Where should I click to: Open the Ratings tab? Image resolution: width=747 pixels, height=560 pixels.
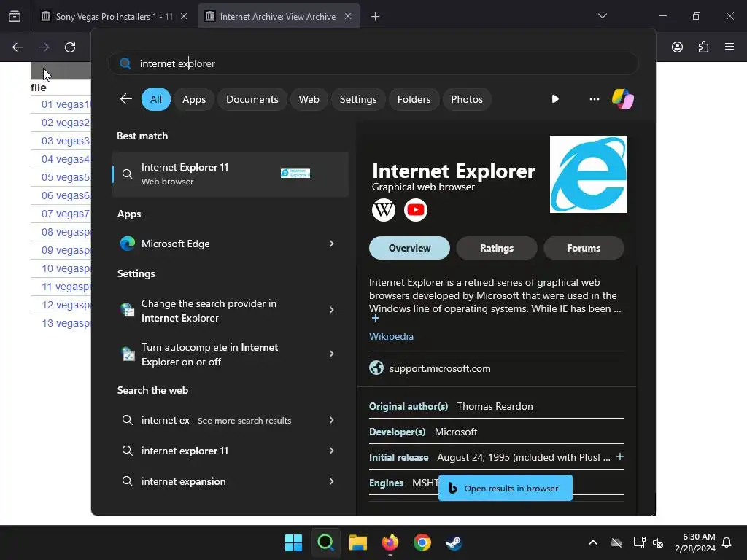pos(496,248)
